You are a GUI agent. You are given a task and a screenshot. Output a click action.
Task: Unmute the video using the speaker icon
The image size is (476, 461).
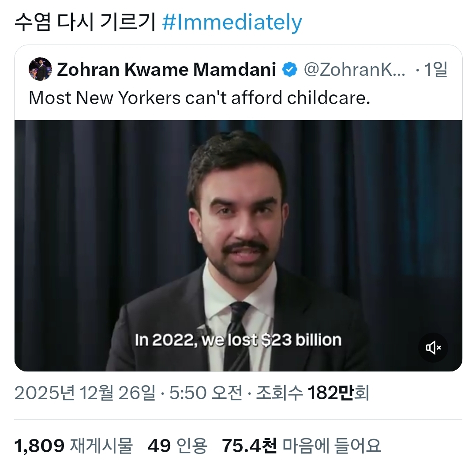coord(433,348)
